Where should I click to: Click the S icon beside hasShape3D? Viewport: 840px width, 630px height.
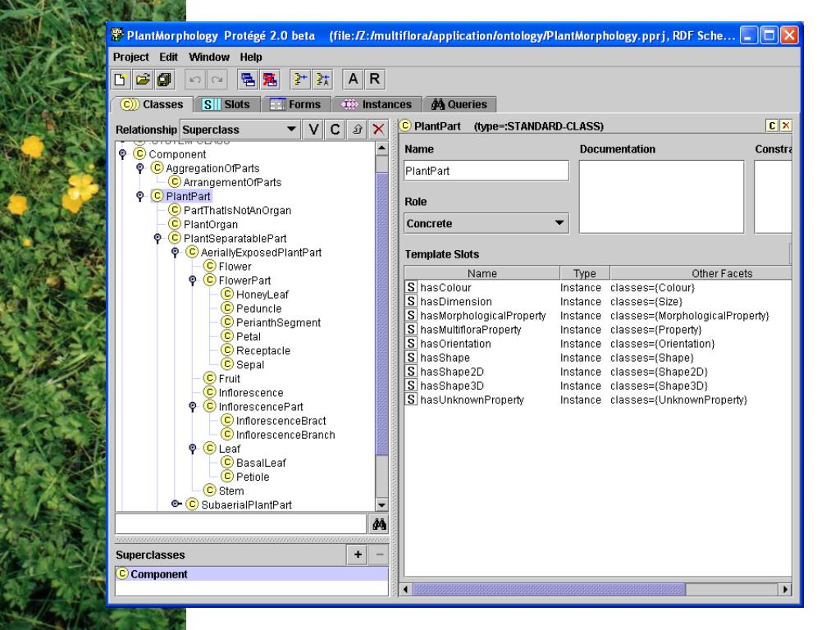click(x=411, y=386)
